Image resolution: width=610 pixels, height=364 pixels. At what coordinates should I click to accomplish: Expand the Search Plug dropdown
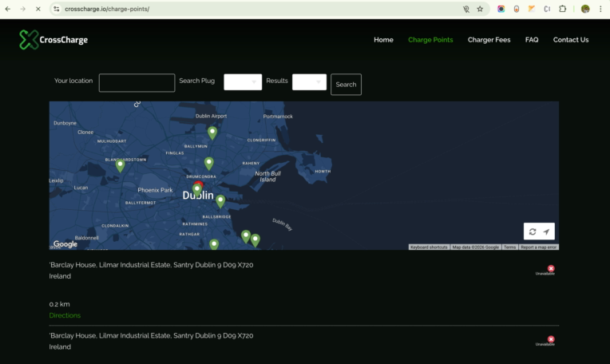pyautogui.click(x=243, y=82)
